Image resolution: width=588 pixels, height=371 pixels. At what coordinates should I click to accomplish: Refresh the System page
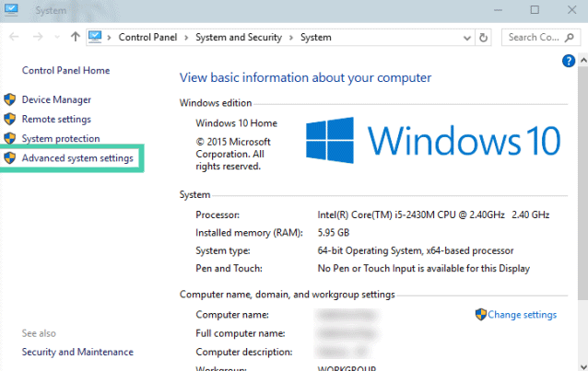click(x=483, y=38)
